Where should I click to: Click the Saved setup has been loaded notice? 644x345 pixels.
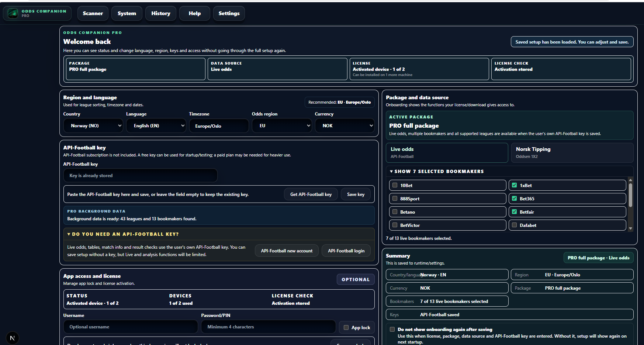pos(572,42)
